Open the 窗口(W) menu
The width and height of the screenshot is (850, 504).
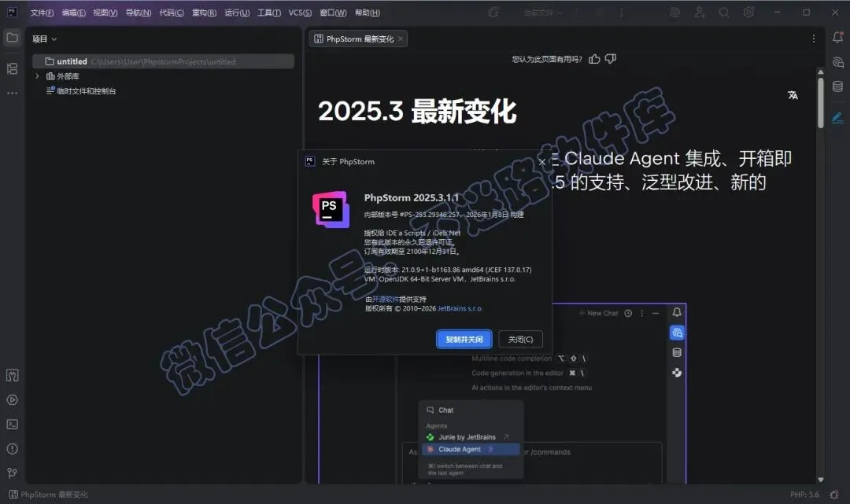[333, 13]
